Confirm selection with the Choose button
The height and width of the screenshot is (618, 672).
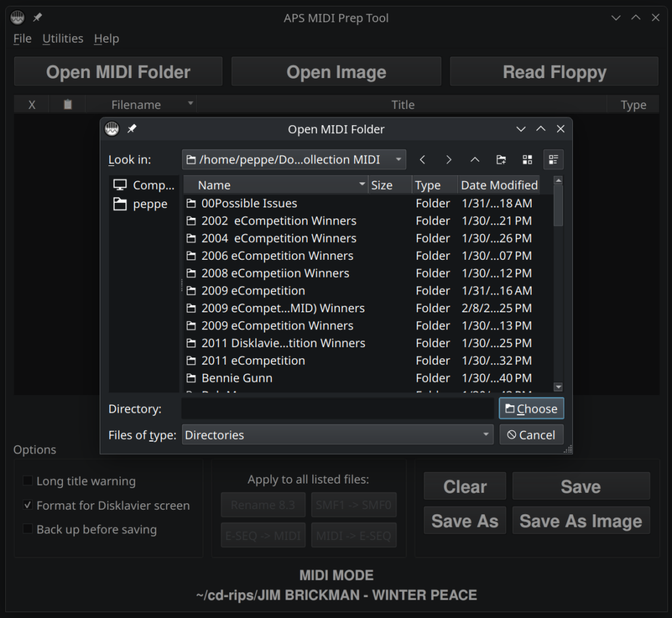531,408
